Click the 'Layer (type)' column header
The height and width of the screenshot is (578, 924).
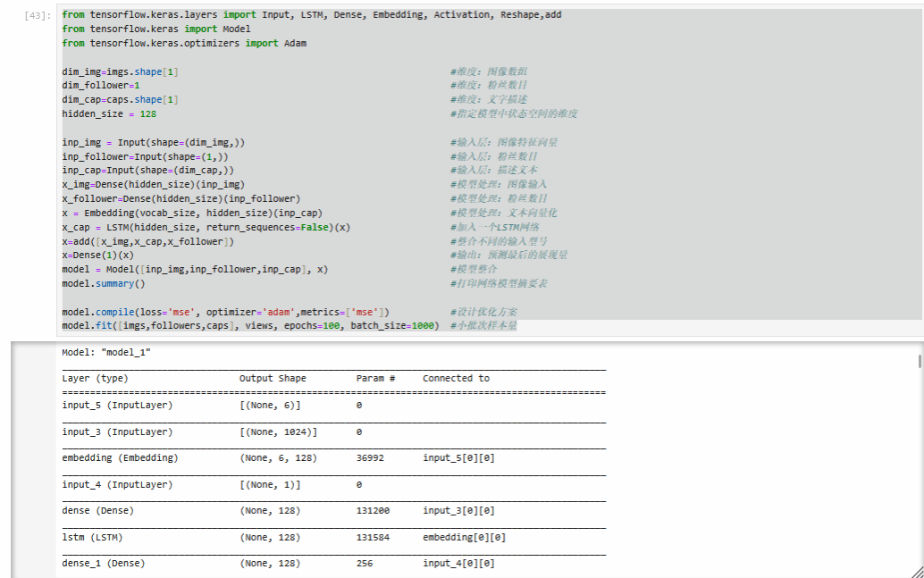(x=95, y=378)
